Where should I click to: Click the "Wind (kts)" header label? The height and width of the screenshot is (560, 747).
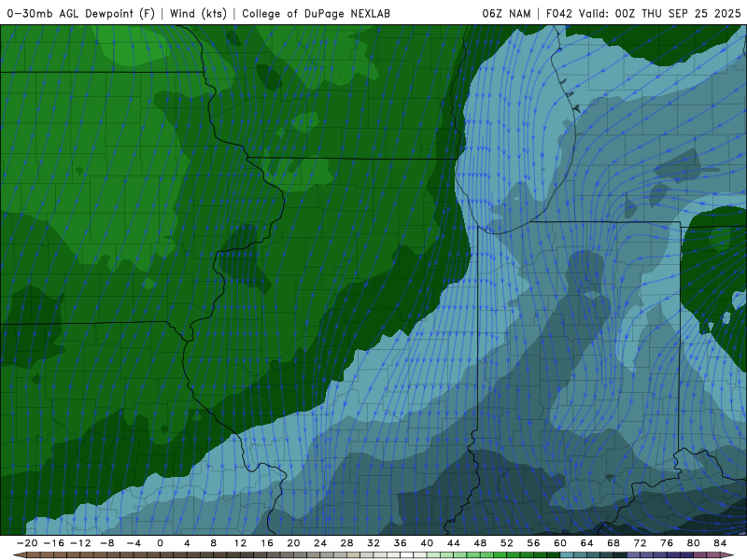coord(198,13)
